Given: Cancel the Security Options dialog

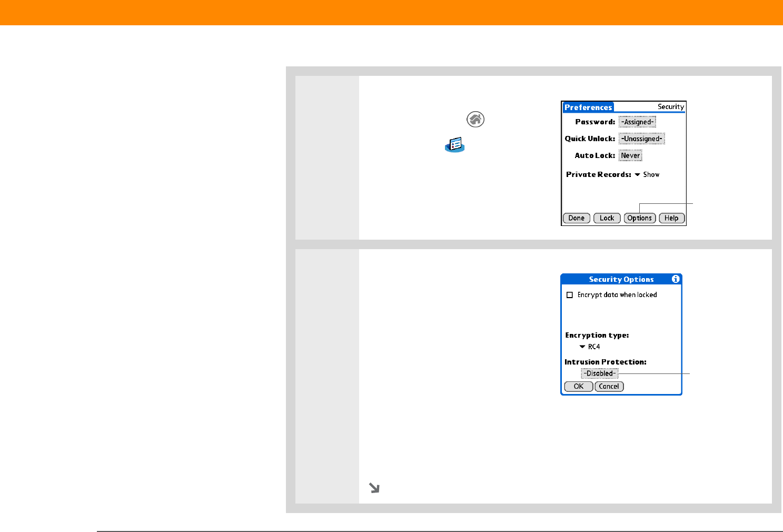Looking at the screenshot, I should pyautogui.click(x=609, y=387).
